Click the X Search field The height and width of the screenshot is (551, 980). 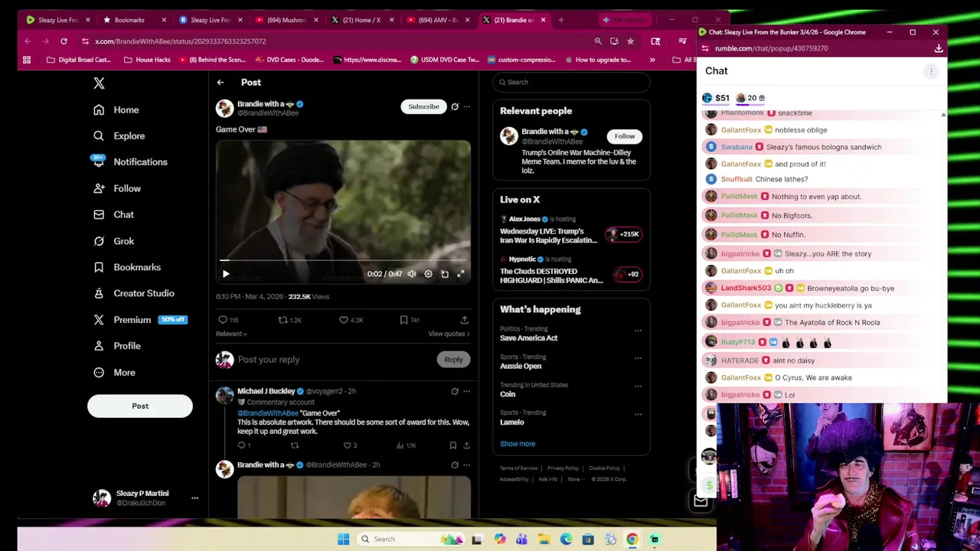[571, 82]
